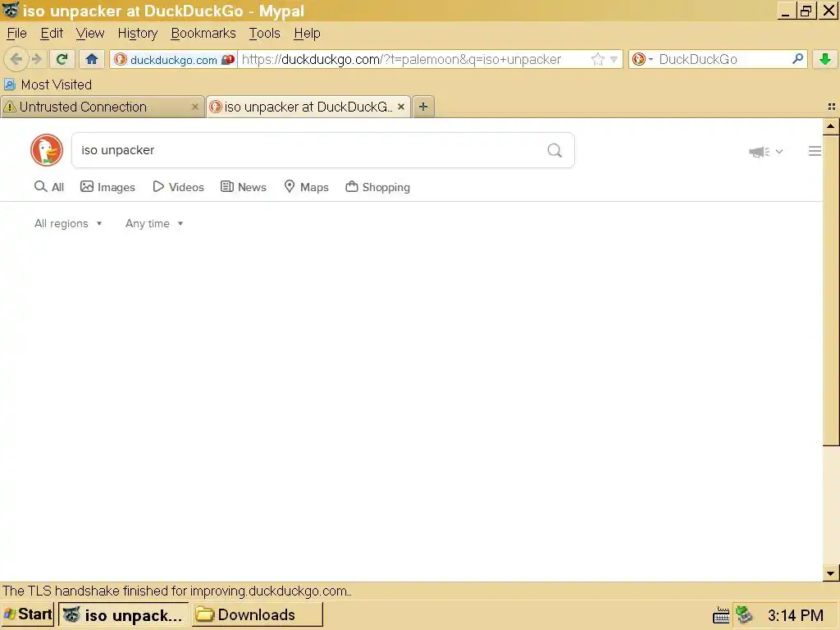Click the on-screen keyboard tray icon
Viewport: 840px width, 630px height.
coord(721,615)
